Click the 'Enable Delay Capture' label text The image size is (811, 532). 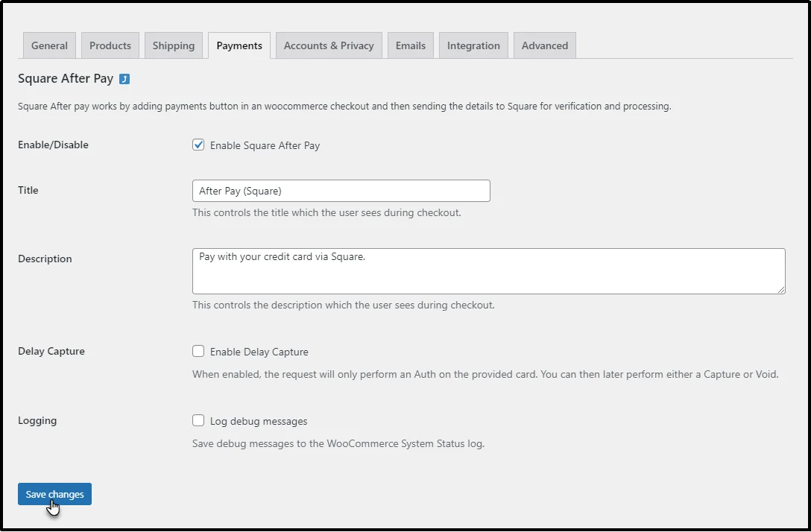(x=259, y=352)
